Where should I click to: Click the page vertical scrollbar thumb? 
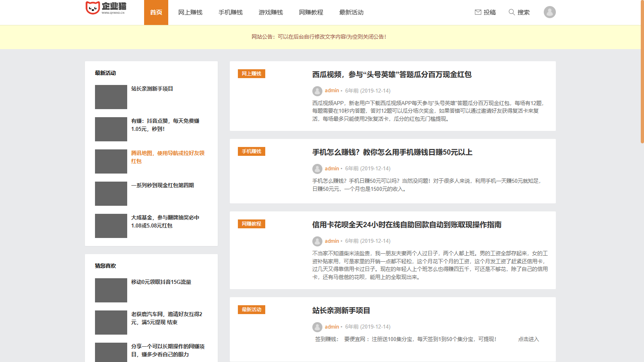click(642, 72)
